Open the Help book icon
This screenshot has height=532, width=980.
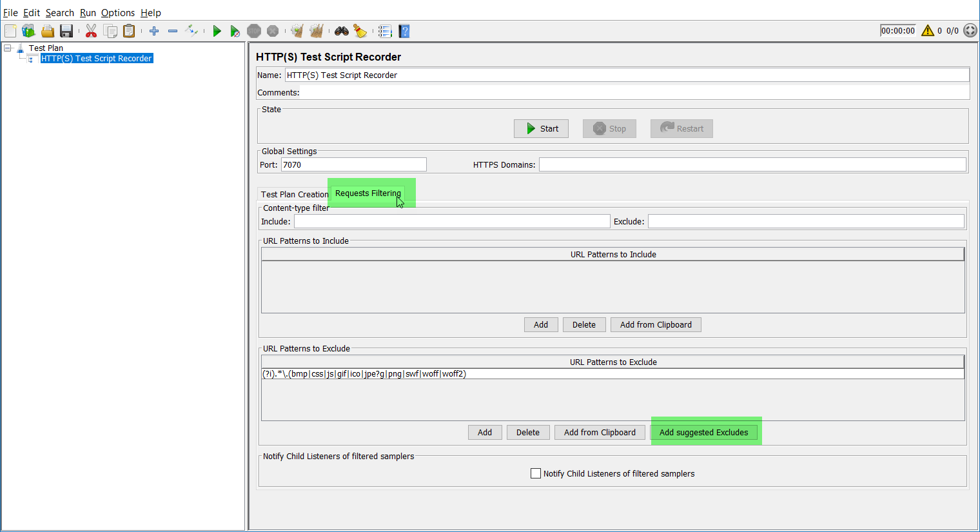click(404, 31)
